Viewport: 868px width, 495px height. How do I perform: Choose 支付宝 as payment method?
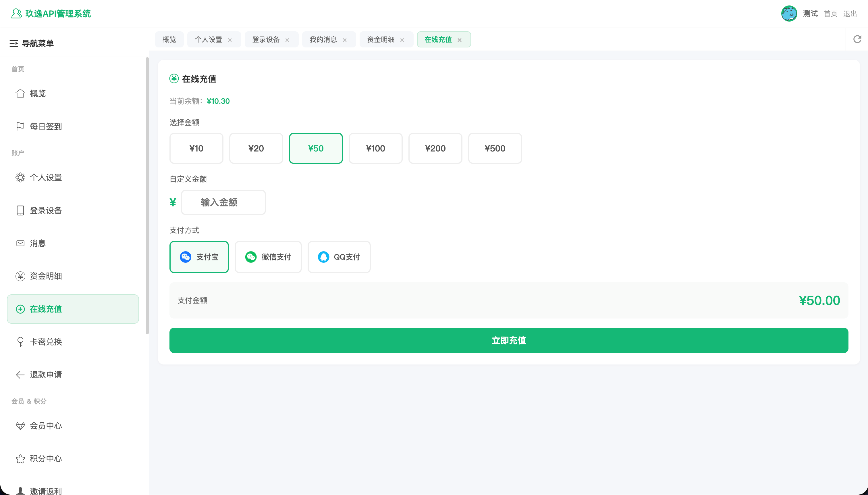(x=199, y=257)
